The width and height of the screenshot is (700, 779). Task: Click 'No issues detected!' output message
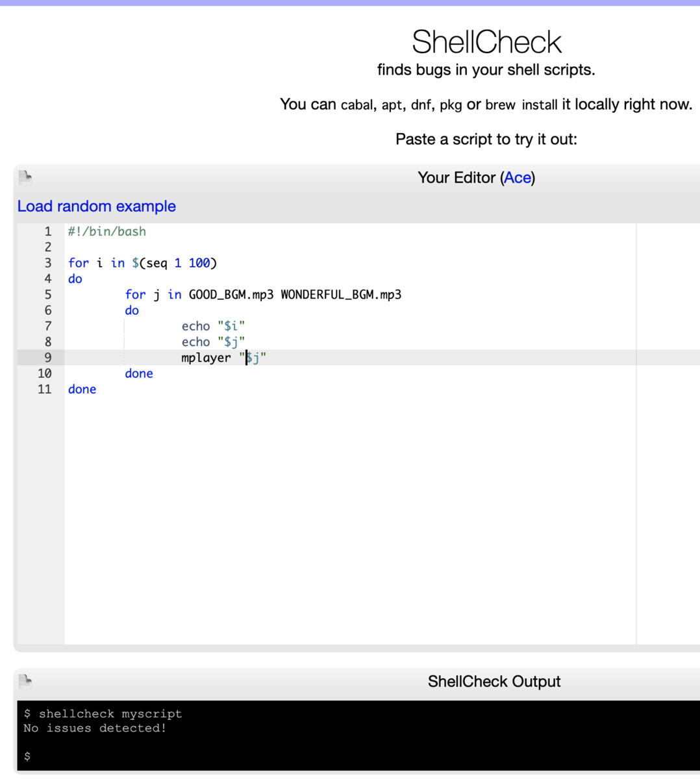coord(95,728)
